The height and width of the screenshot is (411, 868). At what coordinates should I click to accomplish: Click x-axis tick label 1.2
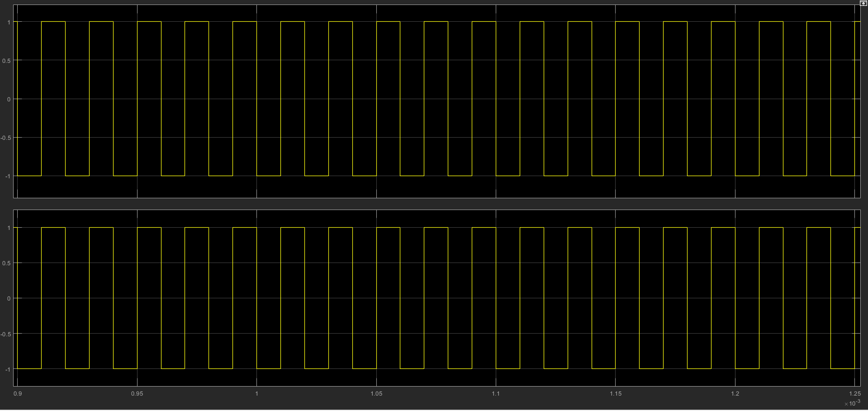pyautogui.click(x=735, y=394)
